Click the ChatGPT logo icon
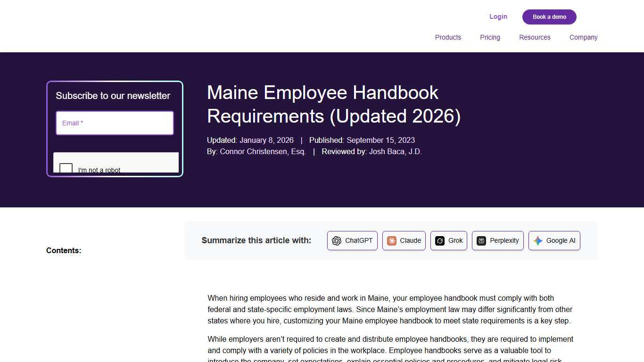Viewport: 644px width, 362px height. (x=337, y=240)
